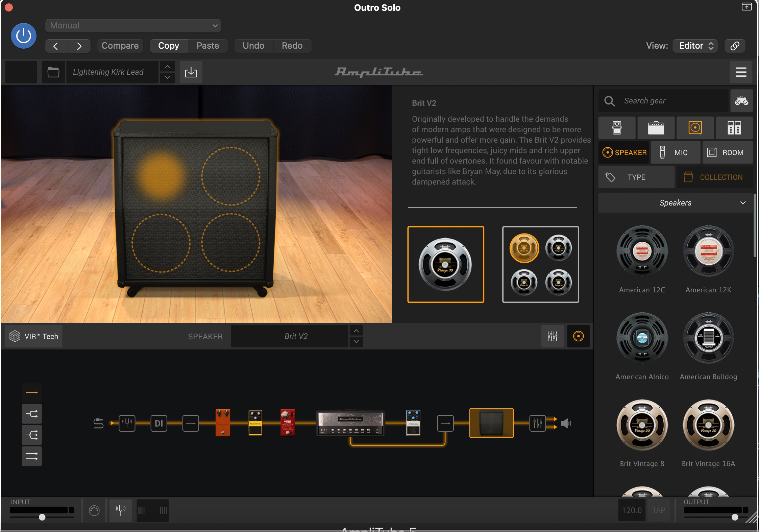Viewport: 759px width, 532px height.
Task: Select the cabinet gear category
Action: (695, 128)
